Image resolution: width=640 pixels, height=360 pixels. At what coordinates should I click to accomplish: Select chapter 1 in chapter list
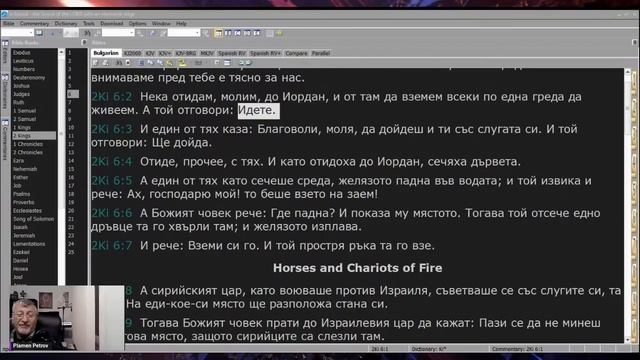tap(70, 53)
